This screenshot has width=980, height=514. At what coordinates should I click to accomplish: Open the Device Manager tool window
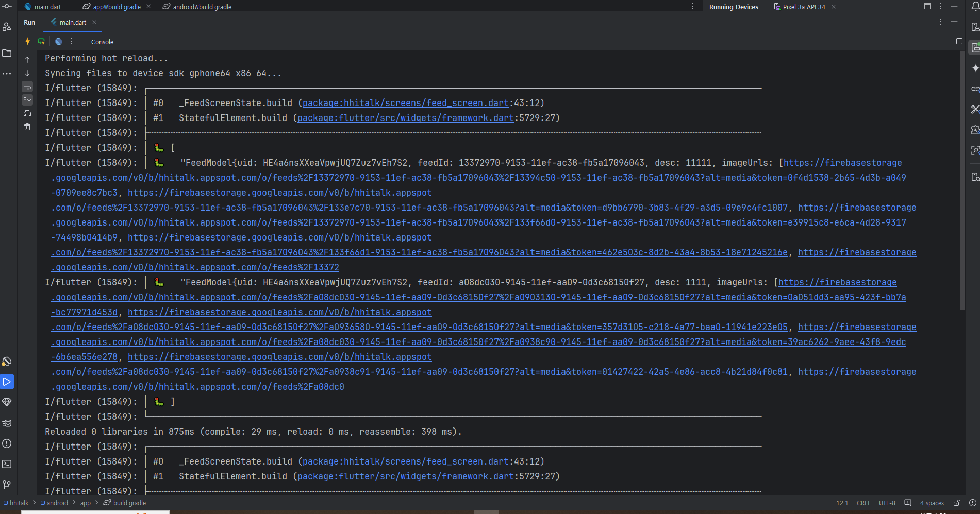(x=975, y=27)
